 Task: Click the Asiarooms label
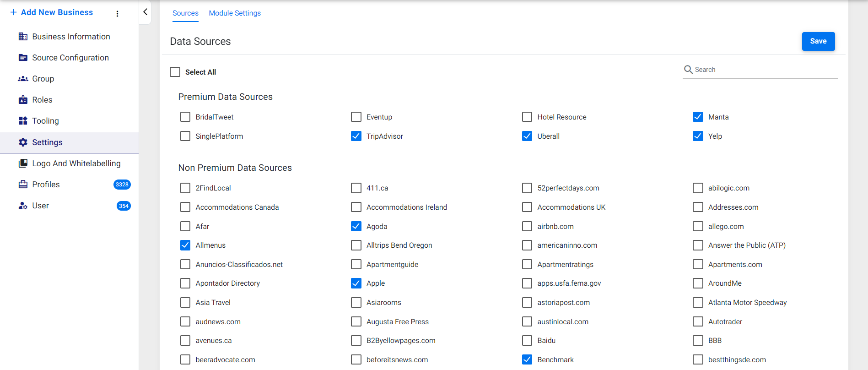point(384,303)
